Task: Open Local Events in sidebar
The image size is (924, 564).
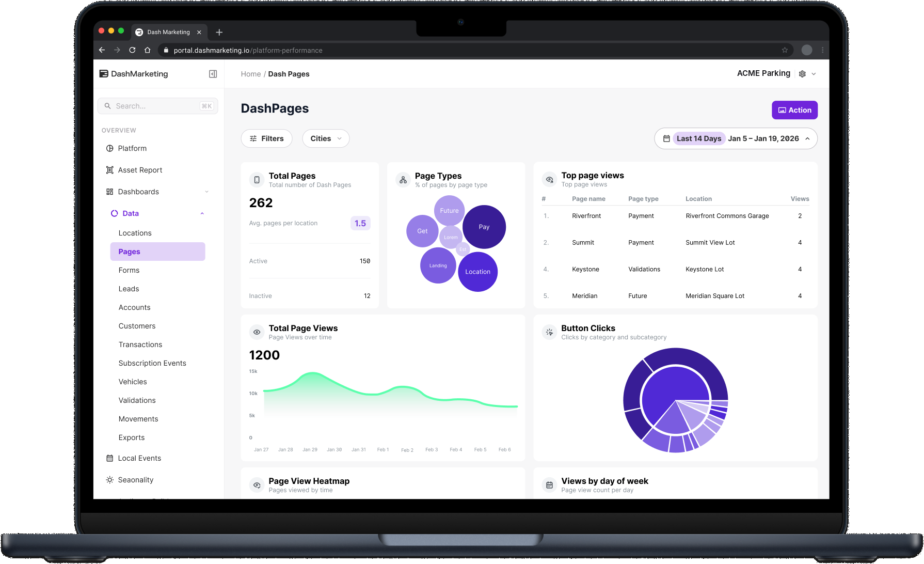Action: click(139, 458)
